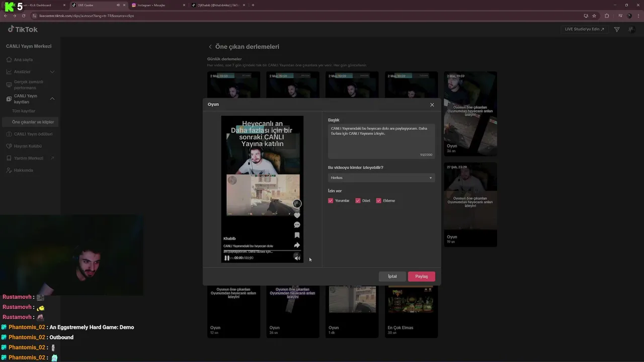Close the Instagram Mesajlar tab
644x362 pixels.
184,5
